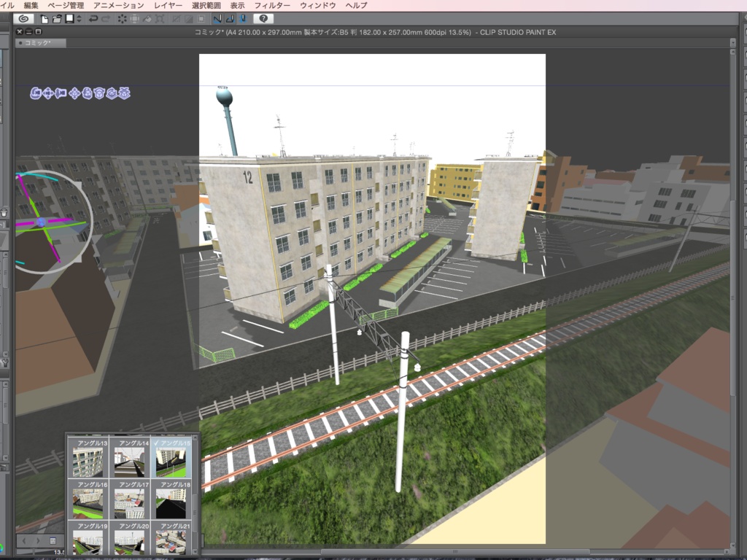This screenshot has height=560, width=747.
Task: Open the レイヤー menu in the menu bar
Action: (x=169, y=4)
